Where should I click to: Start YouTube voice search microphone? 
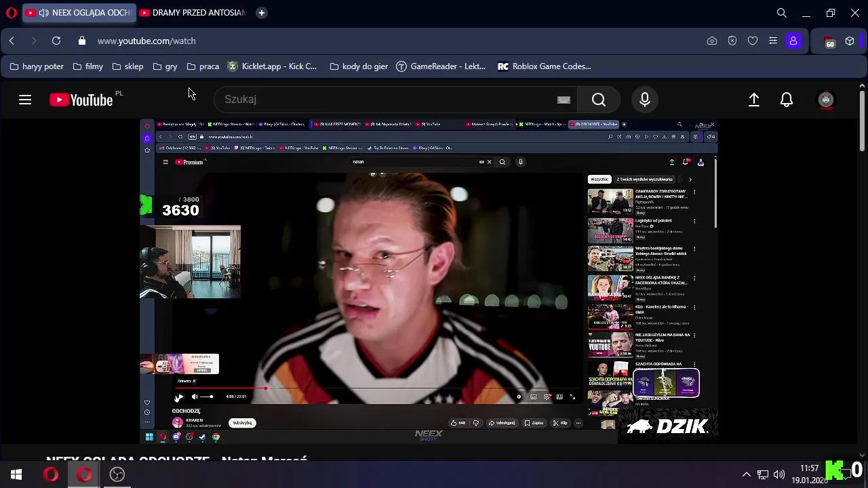click(x=645, y=100)
